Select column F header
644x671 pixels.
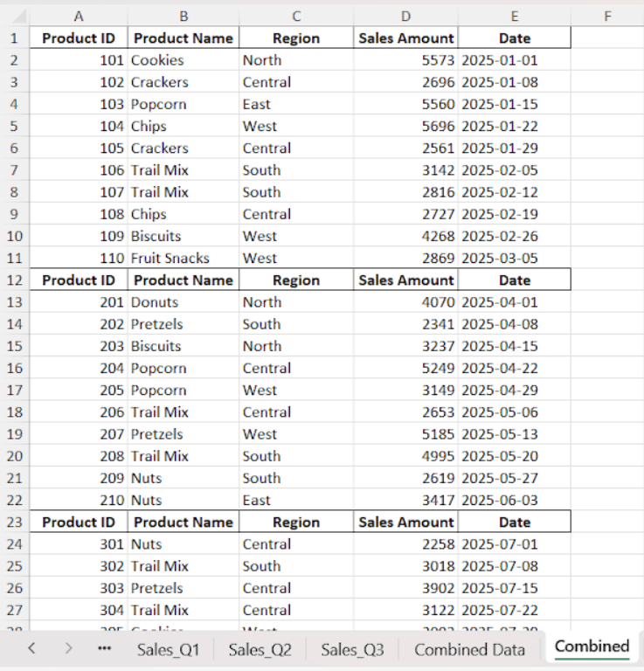[607, 17]
